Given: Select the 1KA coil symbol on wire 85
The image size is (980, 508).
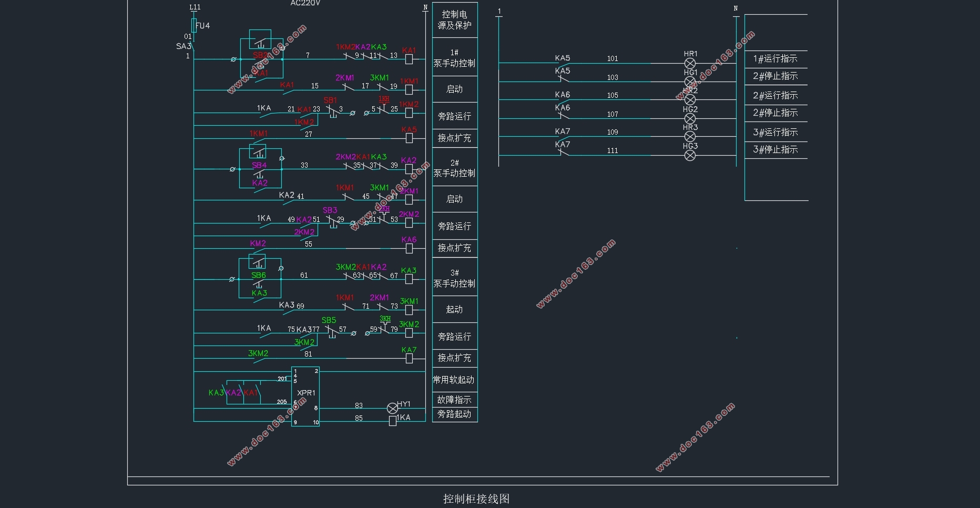Looking at the screenshot, I should click(393, 421).
